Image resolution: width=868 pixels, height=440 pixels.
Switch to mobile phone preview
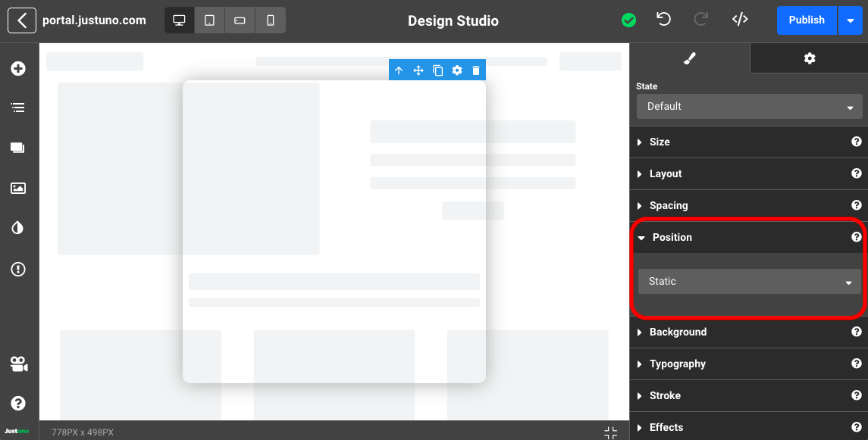click(x=271, y=20)
